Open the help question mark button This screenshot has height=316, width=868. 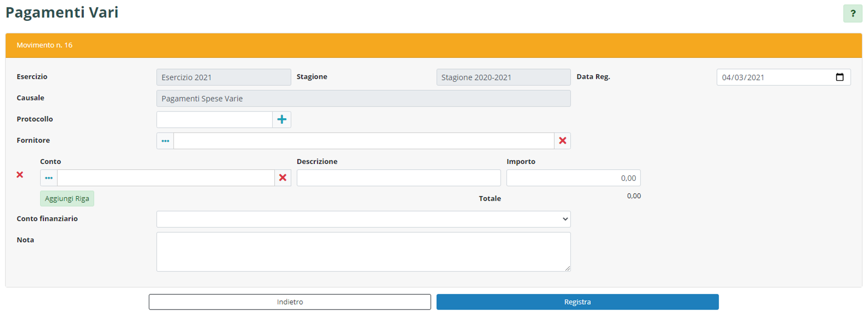(852, 13)
